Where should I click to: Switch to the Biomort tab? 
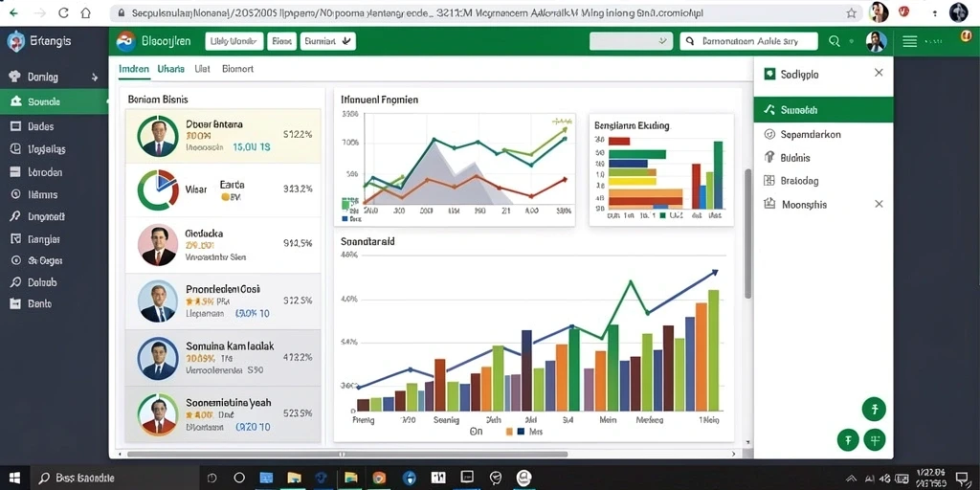click(x=237, y=69)
